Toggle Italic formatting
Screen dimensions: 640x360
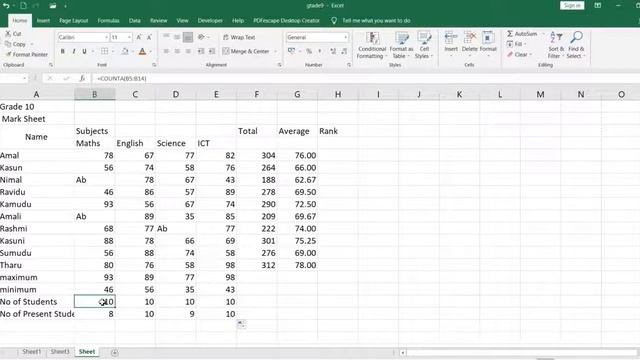coord(73,51)
